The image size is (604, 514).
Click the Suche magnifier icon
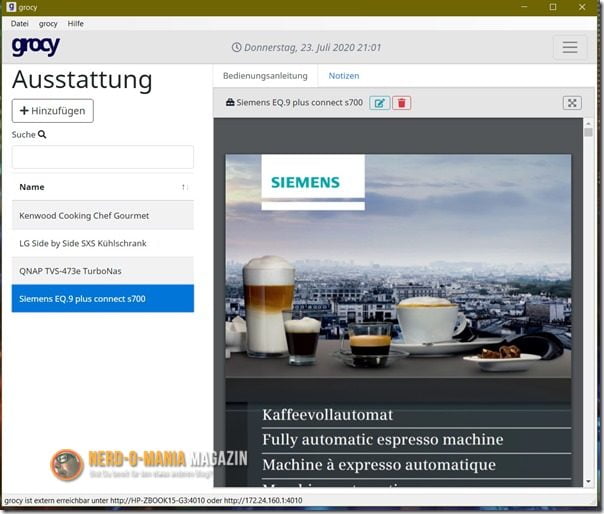(x=42, y=134)
